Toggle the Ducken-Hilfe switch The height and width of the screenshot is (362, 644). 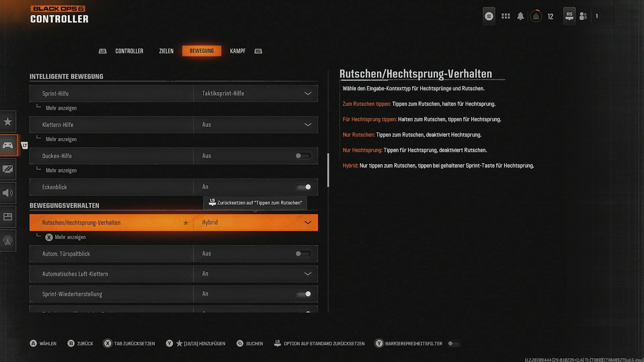pyautogui.click(x=303, y=156)
